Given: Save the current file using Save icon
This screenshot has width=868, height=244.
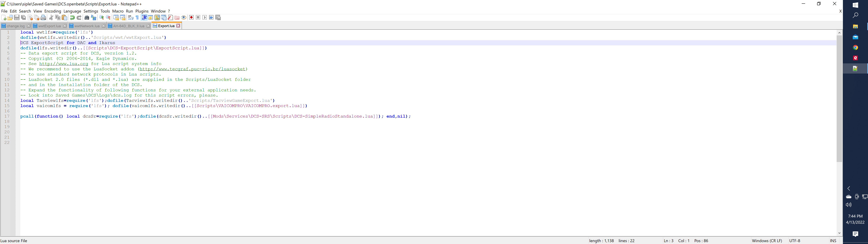Looking at the screenshot, I should [17, 17].
